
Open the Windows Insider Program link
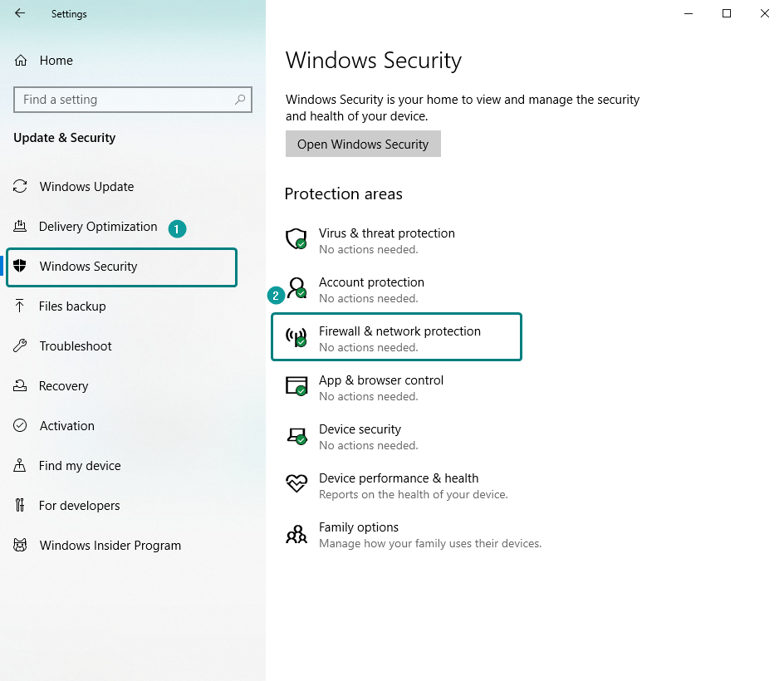[x=110, y=546]
